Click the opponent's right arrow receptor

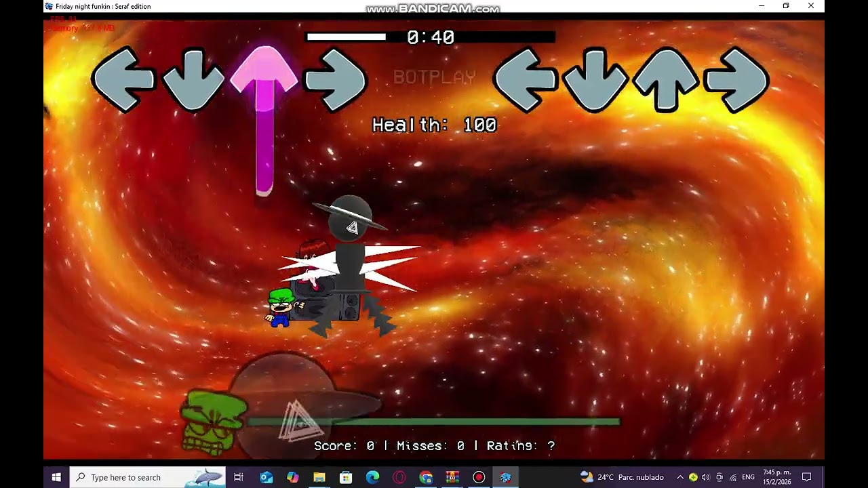point(335,79)
